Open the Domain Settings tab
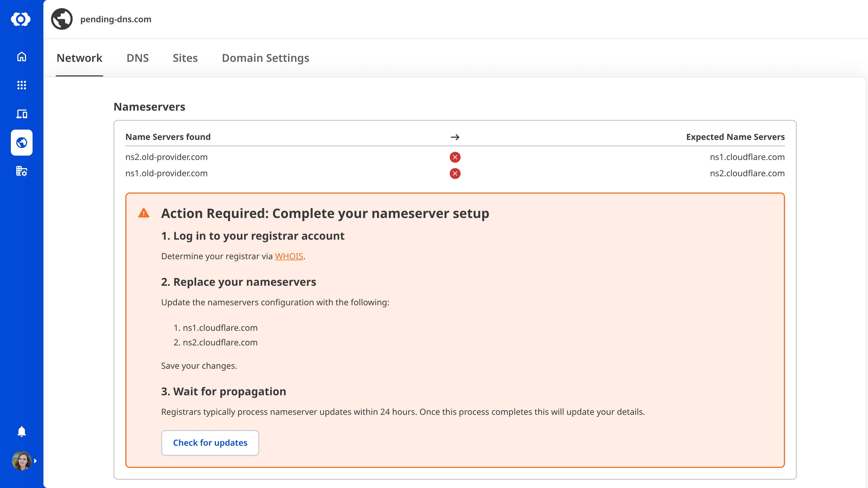868x488 pixels. coord(265,58)
